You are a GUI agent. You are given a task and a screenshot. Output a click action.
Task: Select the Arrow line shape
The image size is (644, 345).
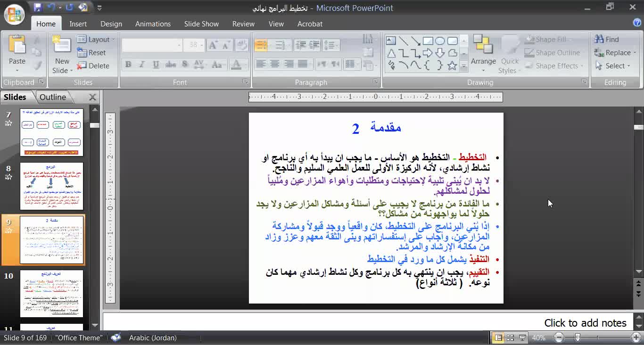[x=415, y=41]
